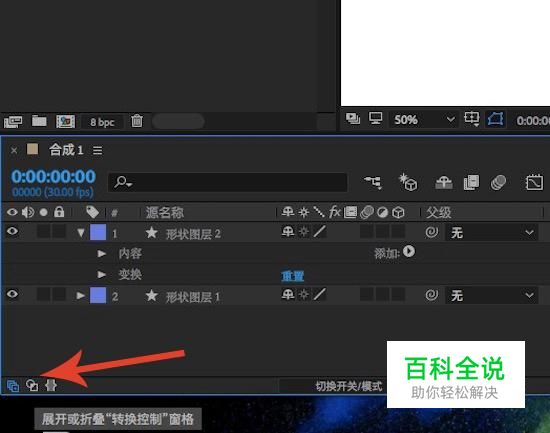
Task: Expand the 内容 property group
Action: (x=102, y=253)
